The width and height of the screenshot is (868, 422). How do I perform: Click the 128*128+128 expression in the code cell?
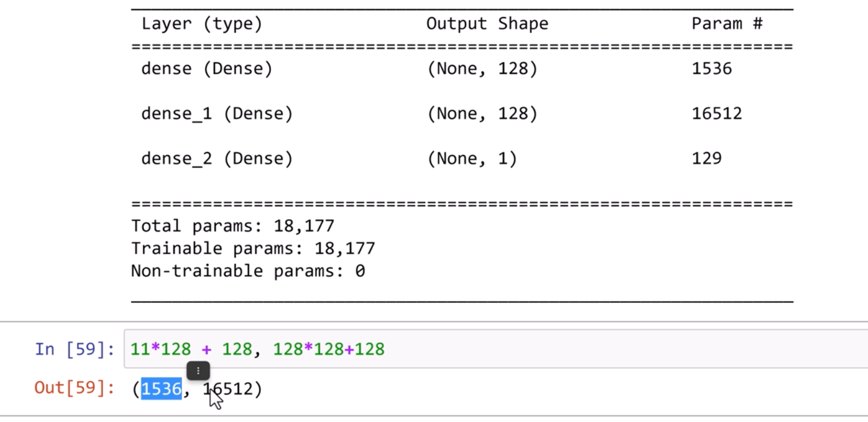pyautogui.click(x=329, y=349)
